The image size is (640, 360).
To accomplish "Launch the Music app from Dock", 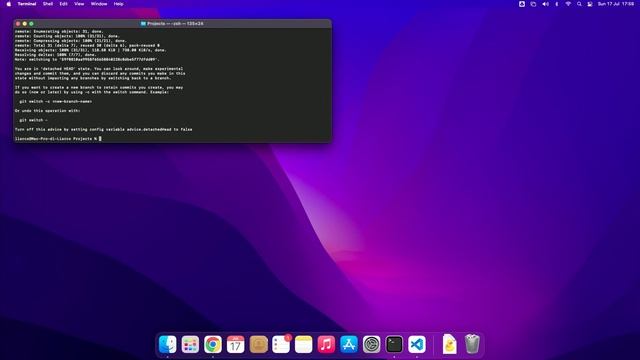I will tap(326, 344).
